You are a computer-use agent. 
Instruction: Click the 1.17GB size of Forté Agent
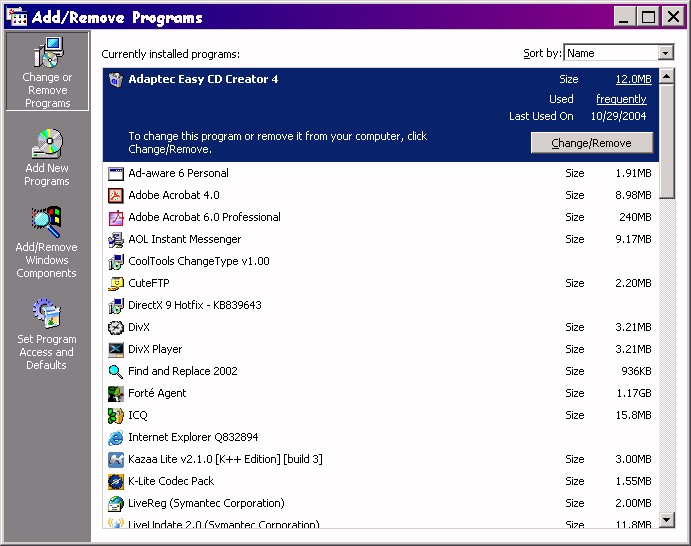[634, 394]
